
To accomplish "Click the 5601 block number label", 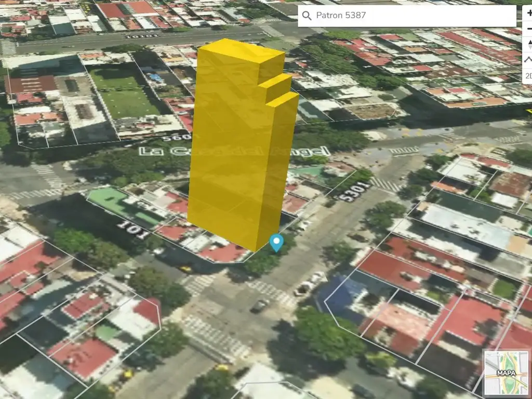I will pyautogui.click(x=176, y=138).
